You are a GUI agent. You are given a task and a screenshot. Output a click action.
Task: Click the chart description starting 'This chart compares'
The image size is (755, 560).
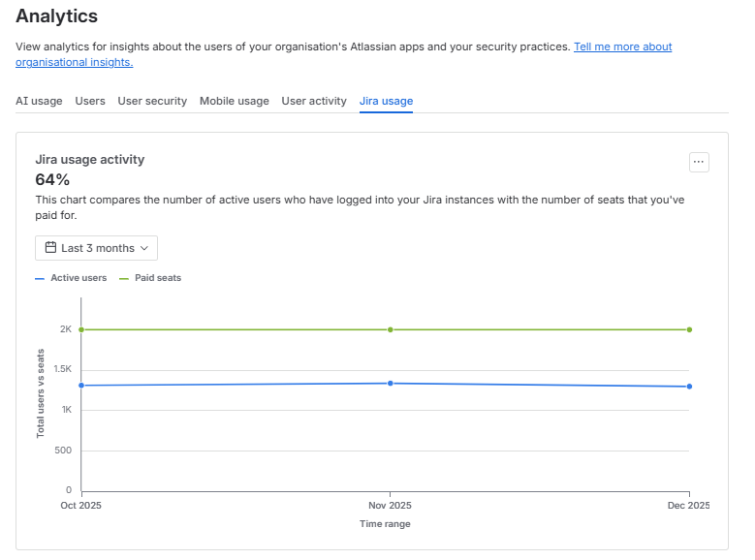pos(360,207)
